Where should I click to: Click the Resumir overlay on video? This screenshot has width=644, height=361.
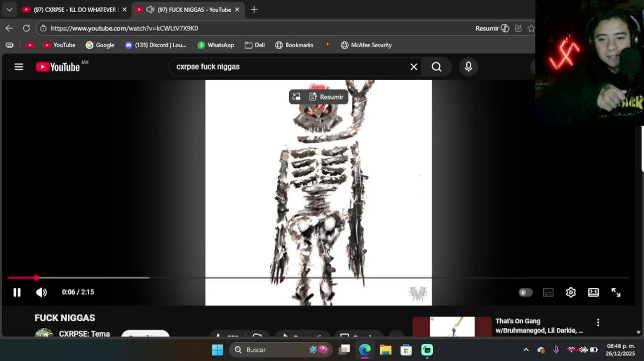(327, 97)
